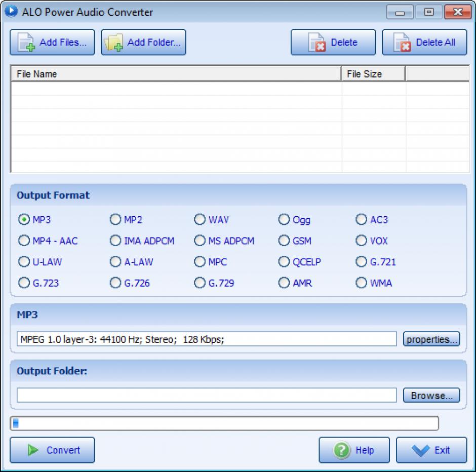
Task: Click the File Name column header
Action: click(x=176, y=74)
